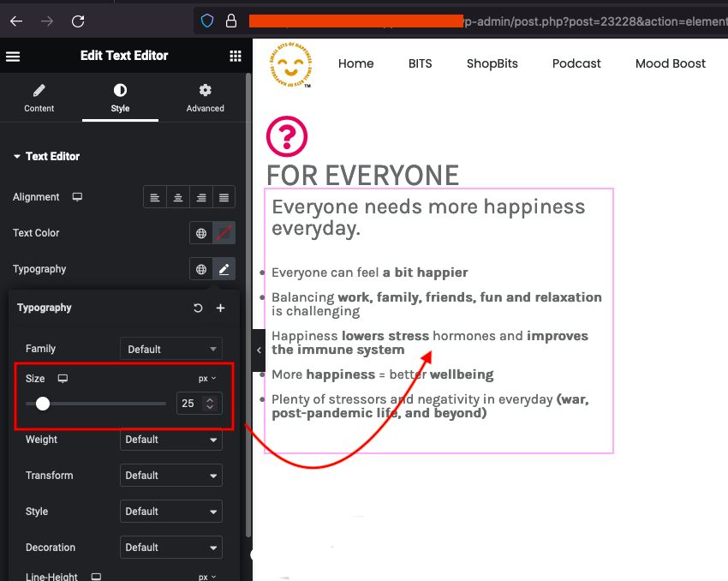Viewport: 728px width, 581px height.
Task: Click the site security padlock icon
Action: pyautogui.click(x=231, y=21)
